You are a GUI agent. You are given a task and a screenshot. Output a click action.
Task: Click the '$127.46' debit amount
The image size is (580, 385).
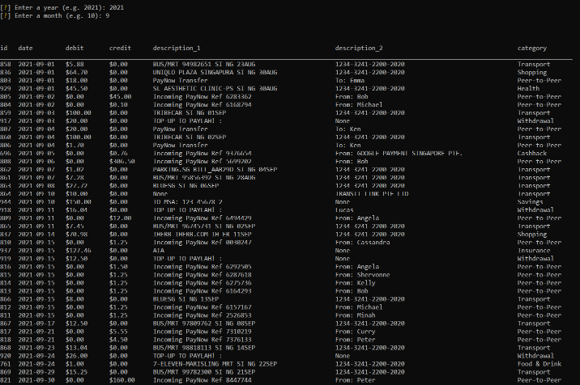tap(78, 250)
